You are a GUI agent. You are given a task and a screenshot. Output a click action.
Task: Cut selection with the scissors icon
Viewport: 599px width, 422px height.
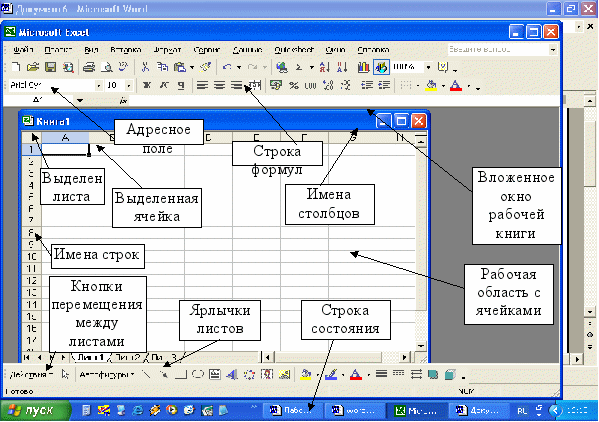(x=145, y=67)
